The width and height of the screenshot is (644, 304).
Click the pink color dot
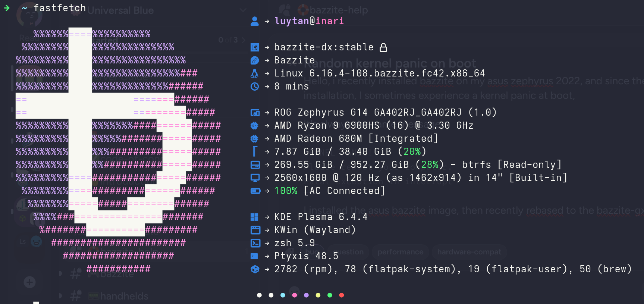point(295,295)
